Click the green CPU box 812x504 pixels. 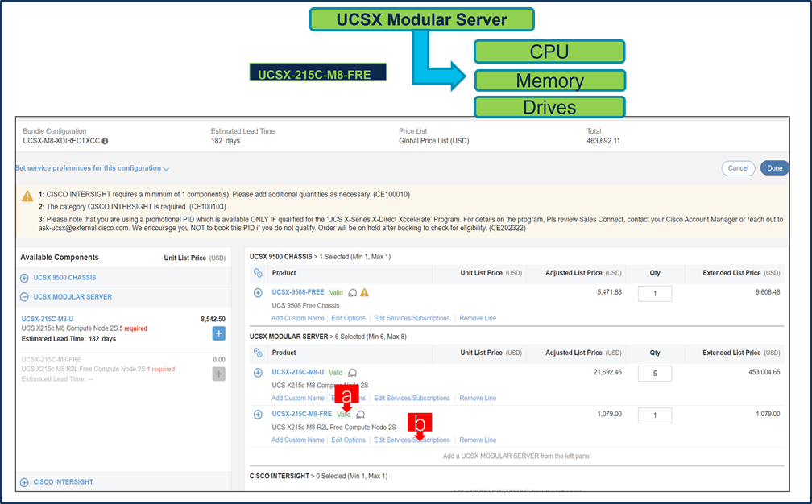pyautogui.click(x=549, y=52)
